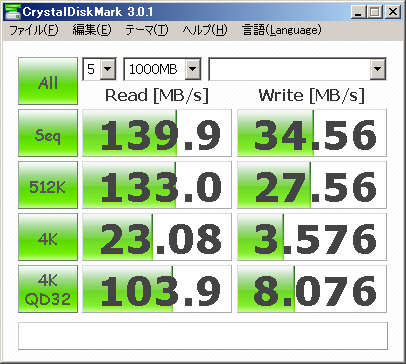Click the Write [MB/s] column header
This screenshot has height=364, width=406.
pos(311,96)
